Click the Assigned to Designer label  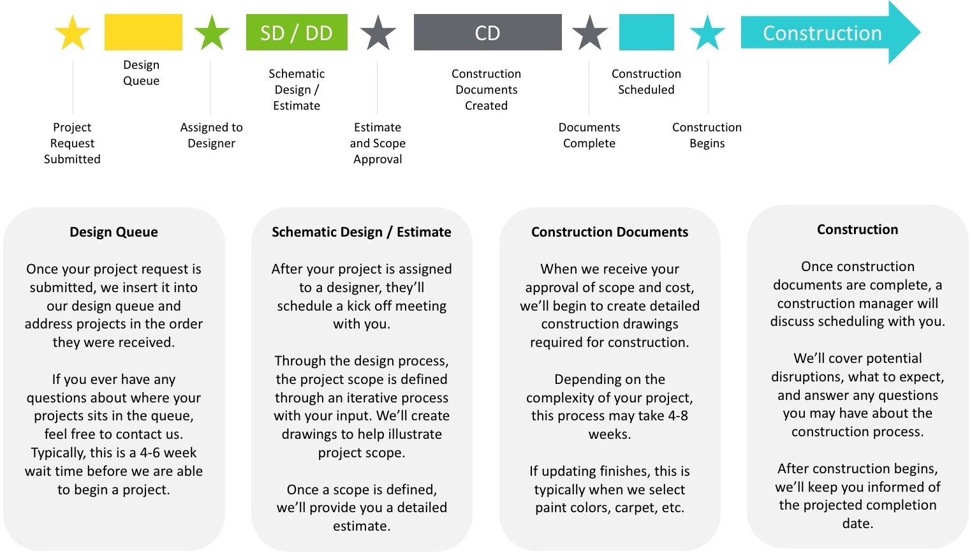click(211, 135)
